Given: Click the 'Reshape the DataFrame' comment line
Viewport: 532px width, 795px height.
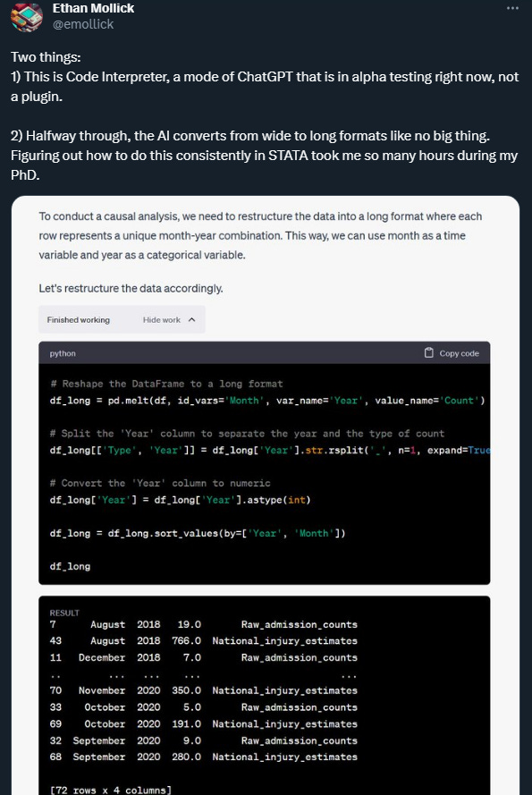Looking at the screenshot, I should pyautogui.click(x=166, y=384).
